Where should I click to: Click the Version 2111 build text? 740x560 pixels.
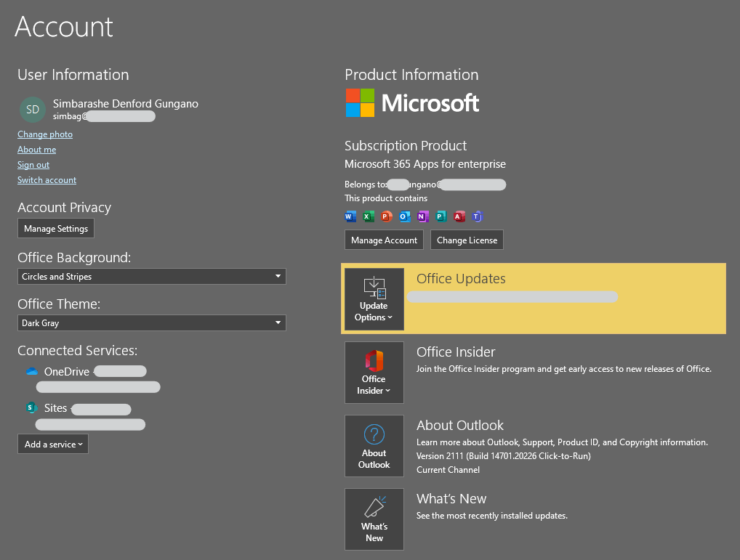pos(504,456)
